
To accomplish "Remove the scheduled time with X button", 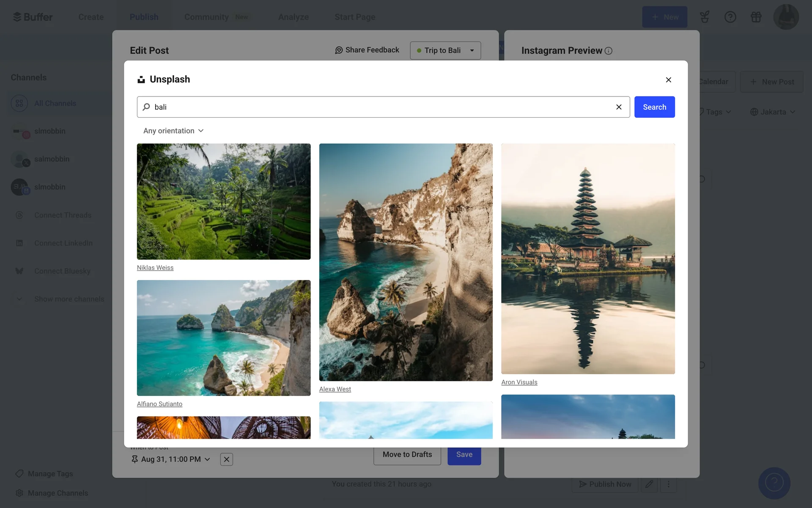I will (x=227, y=459).
